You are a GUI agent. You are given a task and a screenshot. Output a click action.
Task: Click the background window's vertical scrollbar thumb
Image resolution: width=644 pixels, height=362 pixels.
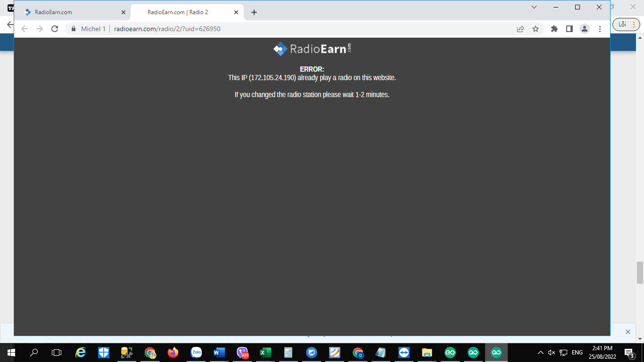(x=640, y=272)
